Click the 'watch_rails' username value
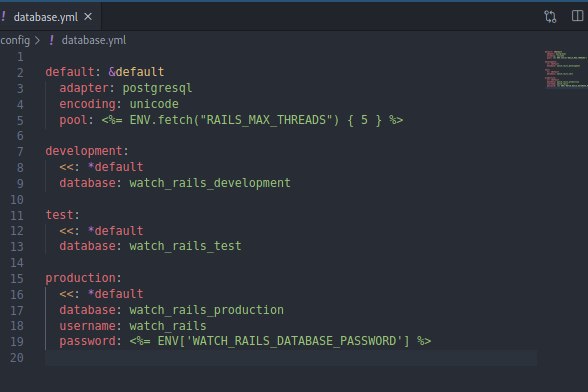This screenshot has height=392, width=588. pyautogui.click(x=168, y=326)
